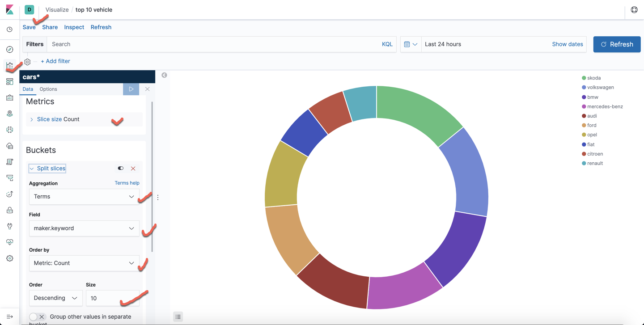Open the Maps icon in the sidebar

tap(9, 113)
